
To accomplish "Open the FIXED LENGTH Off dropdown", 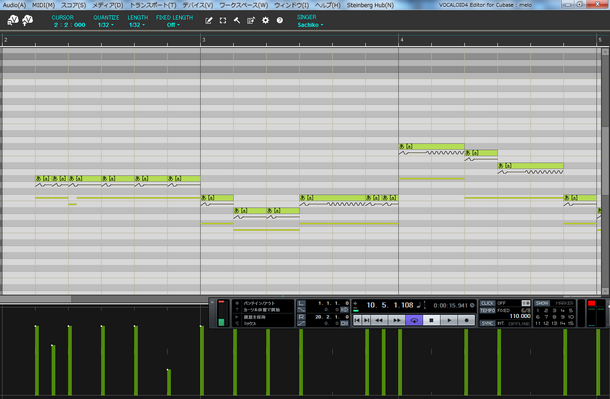I will coord(173,25).
